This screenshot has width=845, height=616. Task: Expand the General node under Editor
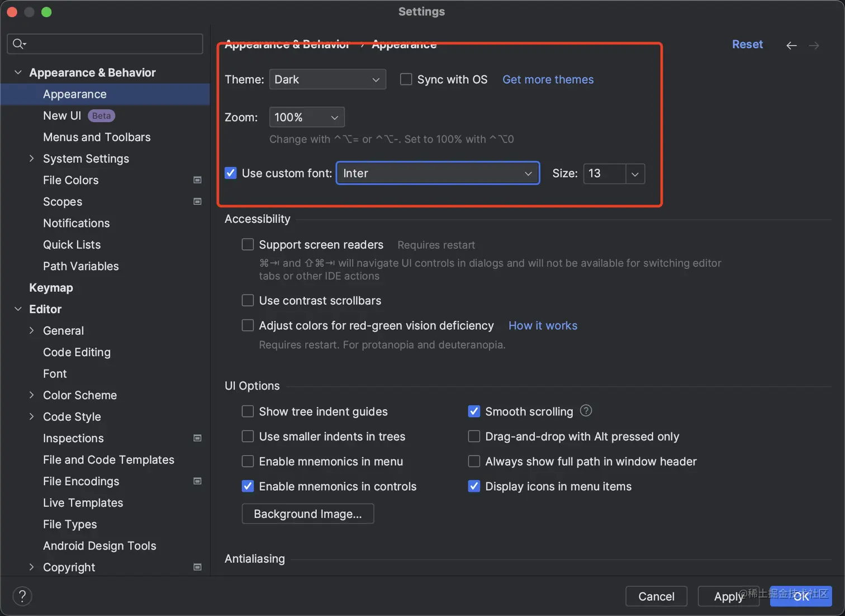coord(32,330)
